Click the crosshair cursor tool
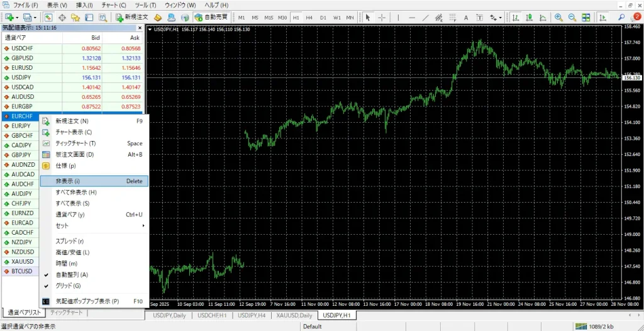This screenshot has height=331, width=644. tap(381, 17)
